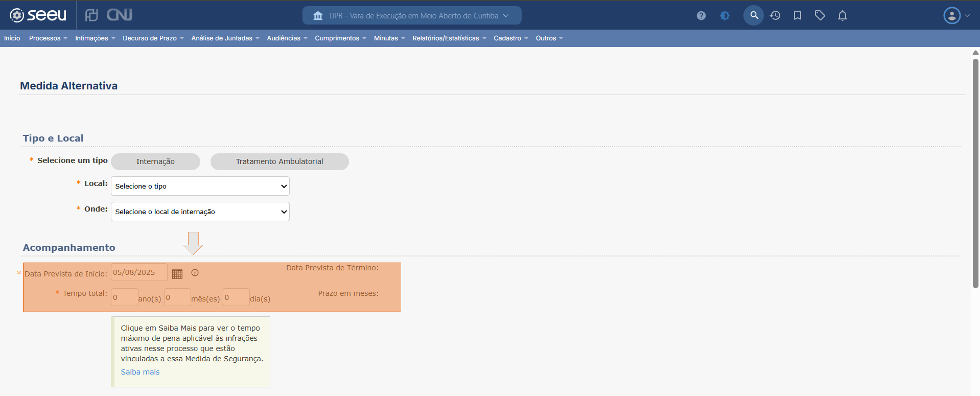This screenshot has width=980, height=396.
Task: Click the courthouse icon in court selector
Action: pos(318,16)
